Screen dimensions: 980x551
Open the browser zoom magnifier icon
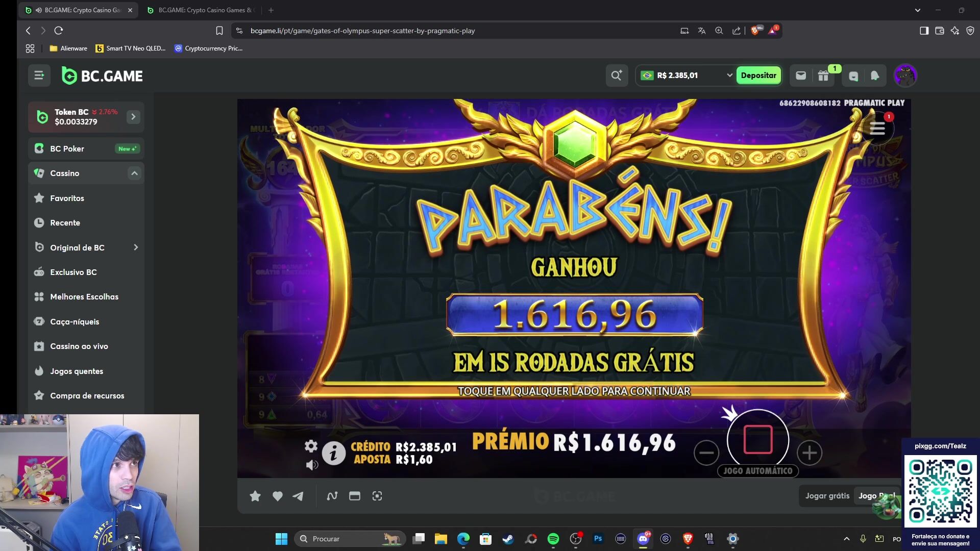[x=719, y=31]
